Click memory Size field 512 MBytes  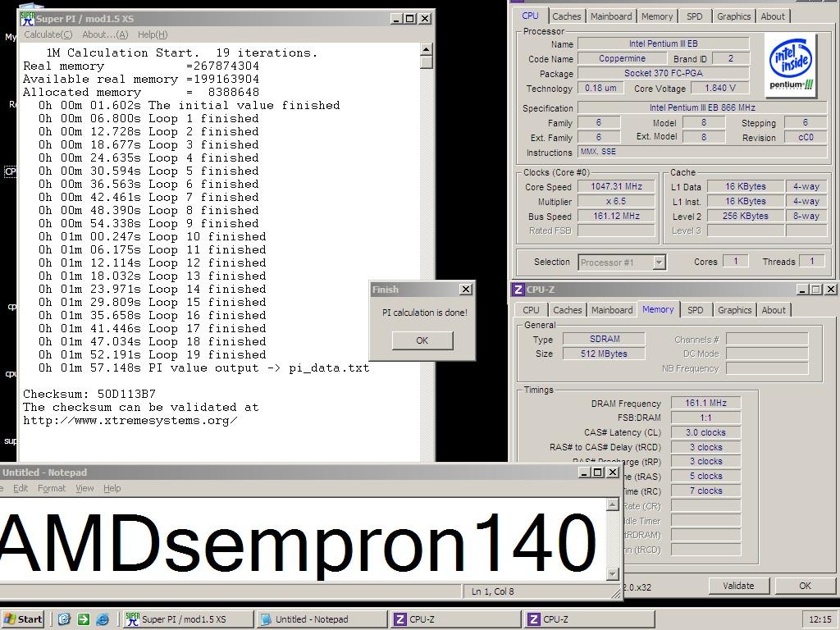click(x=605, y=354)
